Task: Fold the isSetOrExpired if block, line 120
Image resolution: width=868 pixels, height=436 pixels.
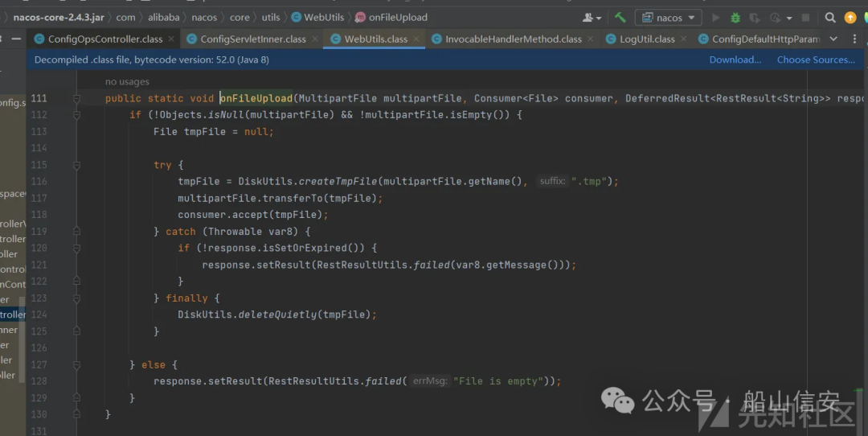Action: (77, 249)
